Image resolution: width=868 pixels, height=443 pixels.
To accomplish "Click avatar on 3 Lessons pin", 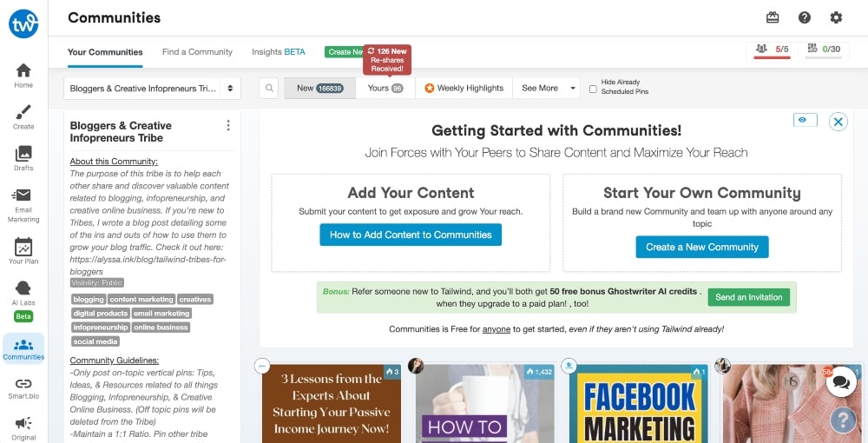I will click(x=262, y=366).
